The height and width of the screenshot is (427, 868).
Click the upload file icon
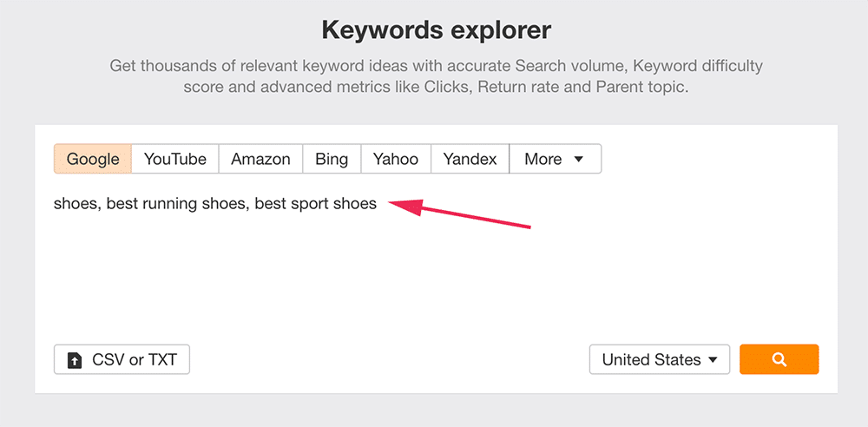(x=75, y=360)
